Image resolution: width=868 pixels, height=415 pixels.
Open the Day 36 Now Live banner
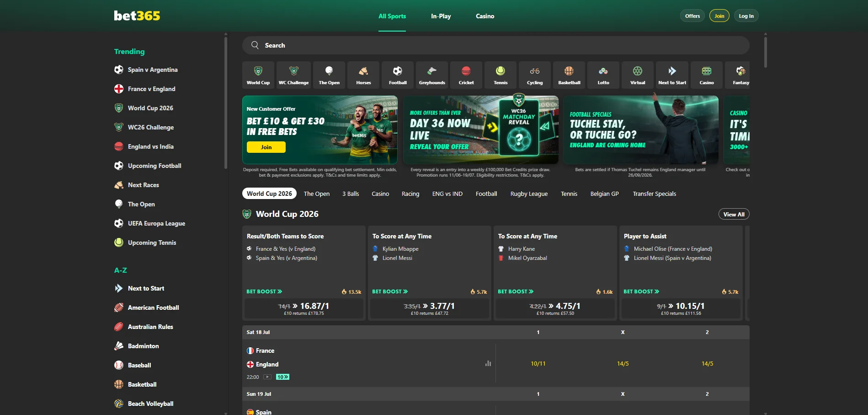click(x=481, y=130)
